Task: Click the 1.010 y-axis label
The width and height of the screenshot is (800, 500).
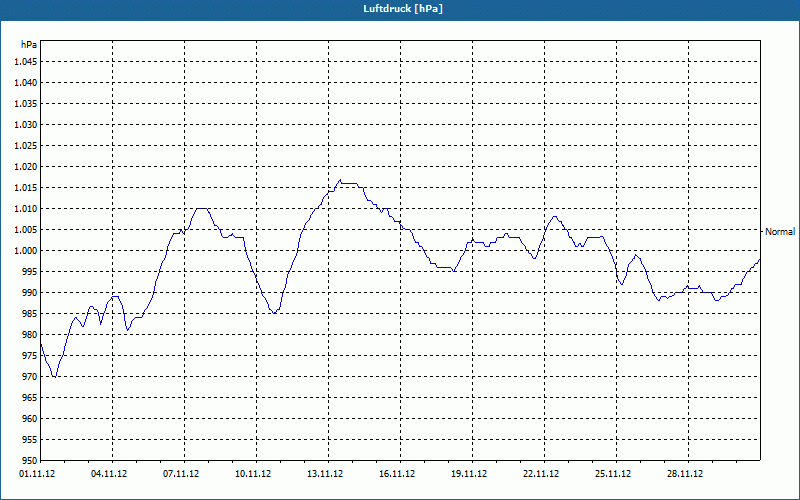Action: coord(26,209)
